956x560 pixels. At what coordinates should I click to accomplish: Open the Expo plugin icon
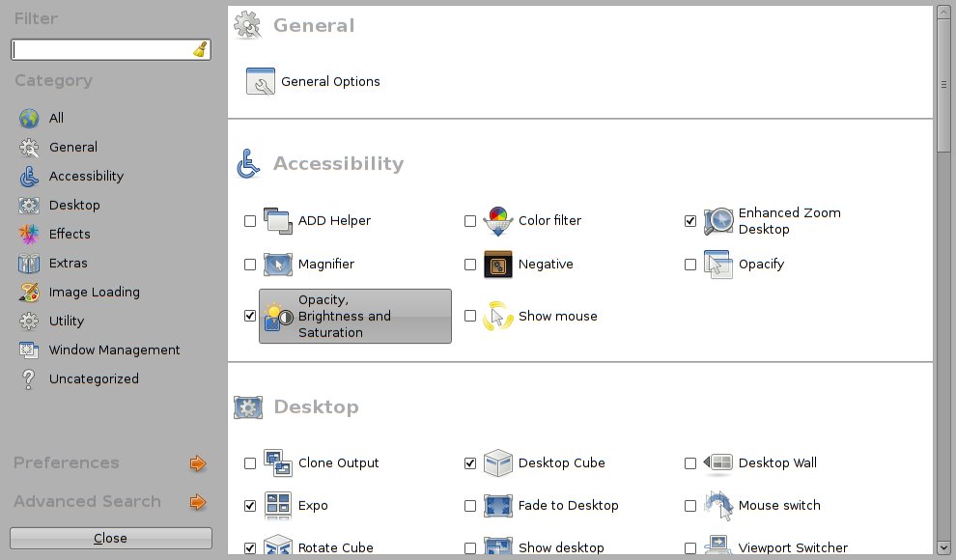277,506
